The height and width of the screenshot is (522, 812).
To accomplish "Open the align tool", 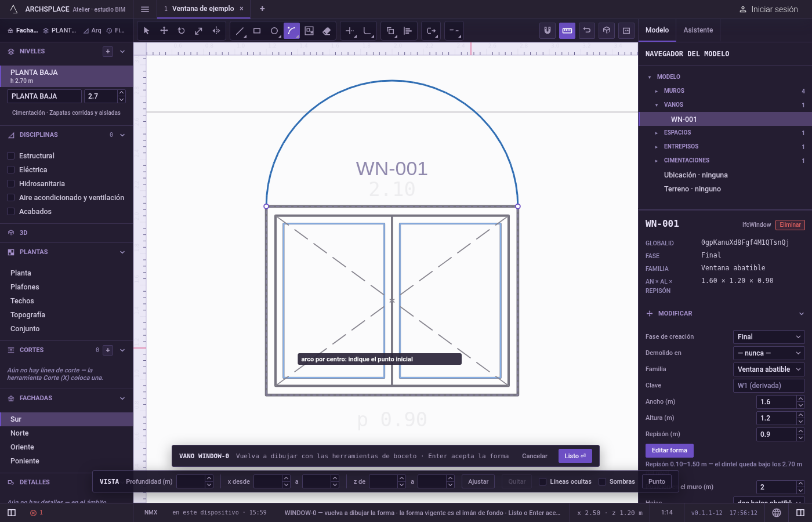I will pyautogui.click(x=408, y=31).
